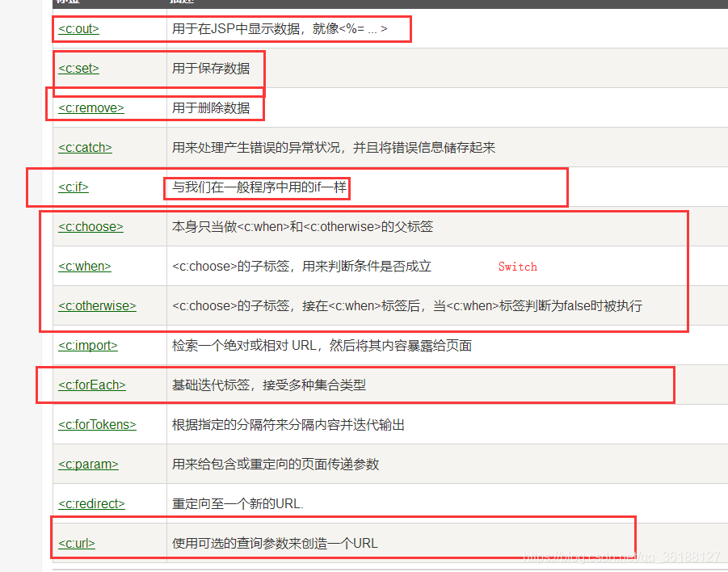Open the <c:choose> tag link
This screenshot has width=728, height=572.
[x=90, y=226]
